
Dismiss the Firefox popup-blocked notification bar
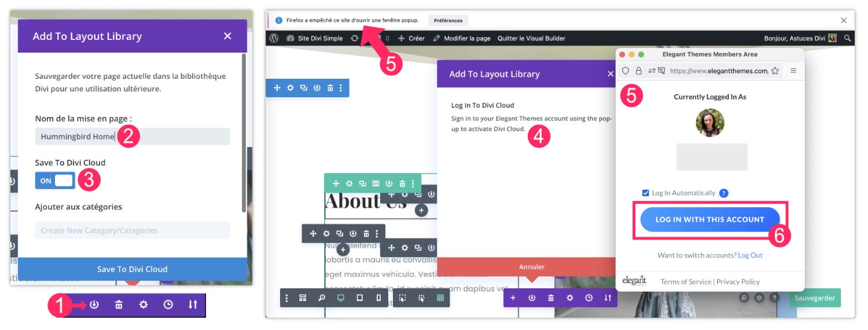(x=844, y=20)
